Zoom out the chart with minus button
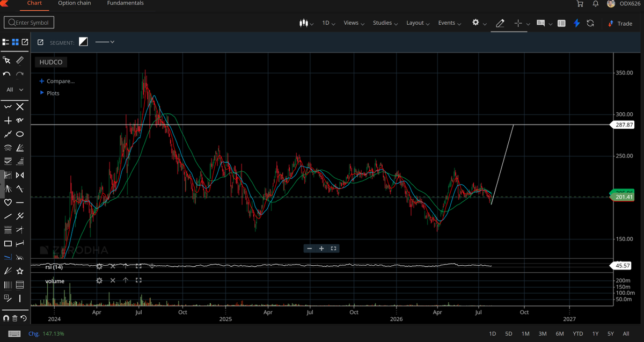The height and width of the screenshot is (342, 644). [x=310, y=249]
